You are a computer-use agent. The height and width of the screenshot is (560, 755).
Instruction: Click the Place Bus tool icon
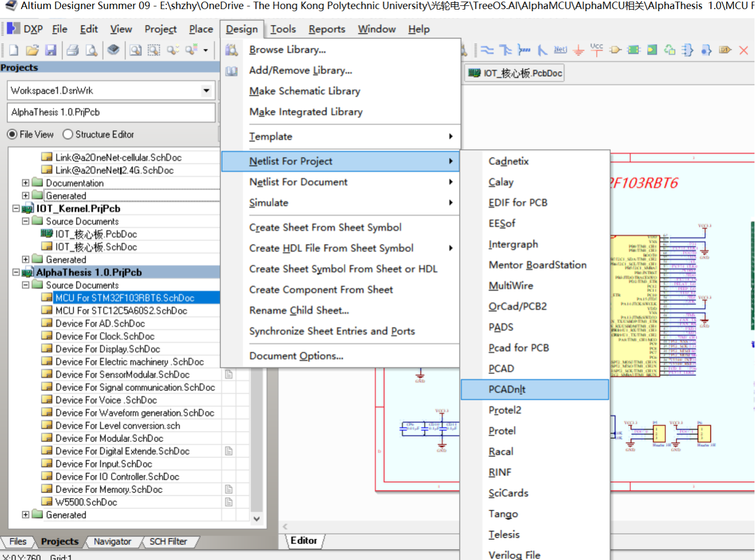(505, 50)
